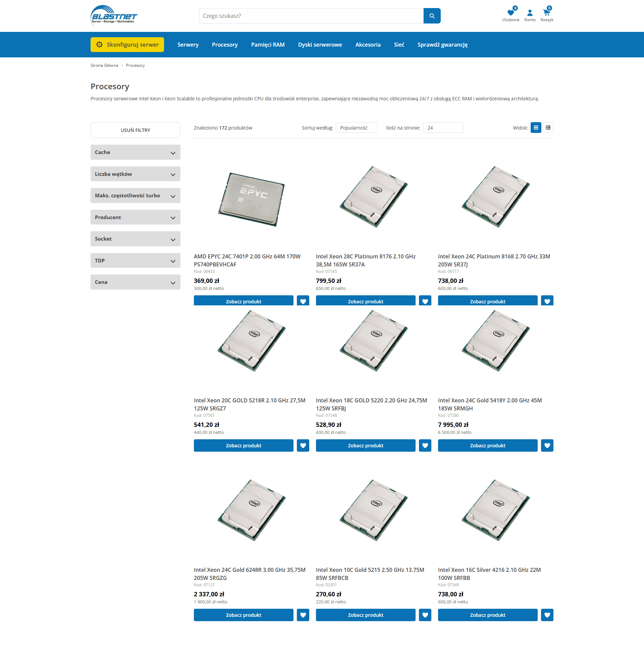644x647 pixels.
Task: Expand the Cache filter
Action: pyautogui.click(x=136, y=152)
